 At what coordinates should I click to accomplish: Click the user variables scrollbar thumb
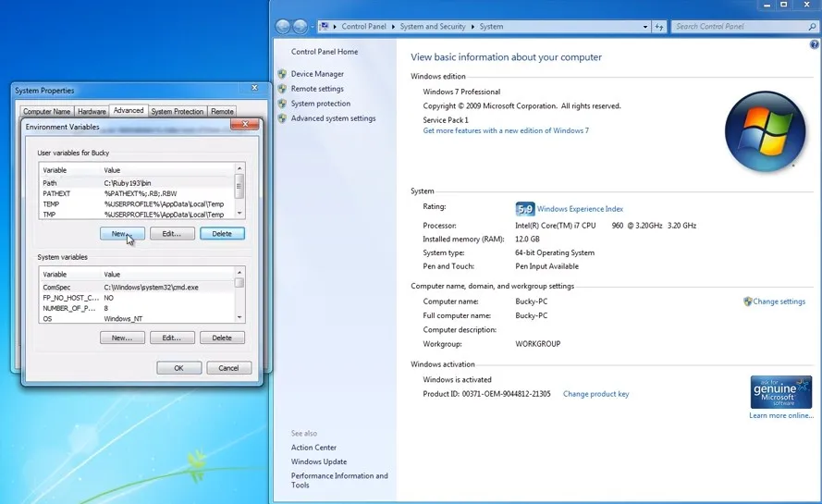(x=239, y=186)
